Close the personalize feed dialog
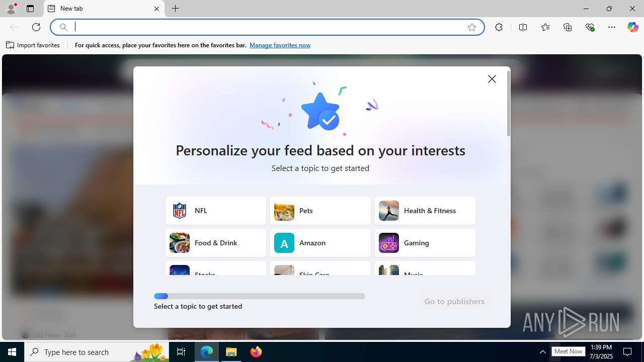This screenshot has height=362, width=644. 492,79
